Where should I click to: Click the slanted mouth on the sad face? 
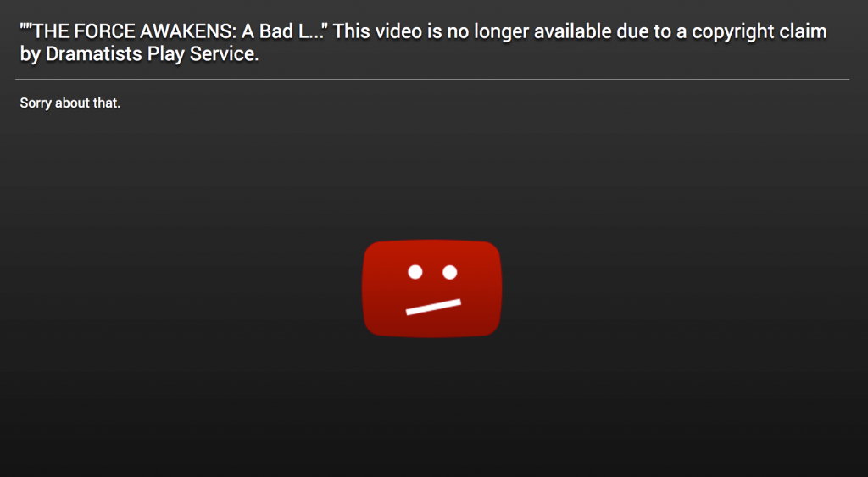coord(433,307)
